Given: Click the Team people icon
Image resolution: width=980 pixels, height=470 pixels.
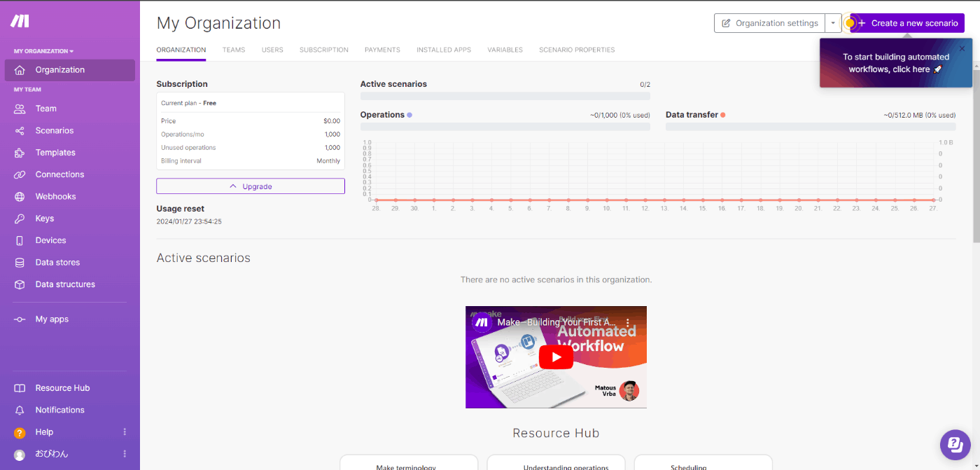Looking at the screenshot, I should (x=20, y=109).
